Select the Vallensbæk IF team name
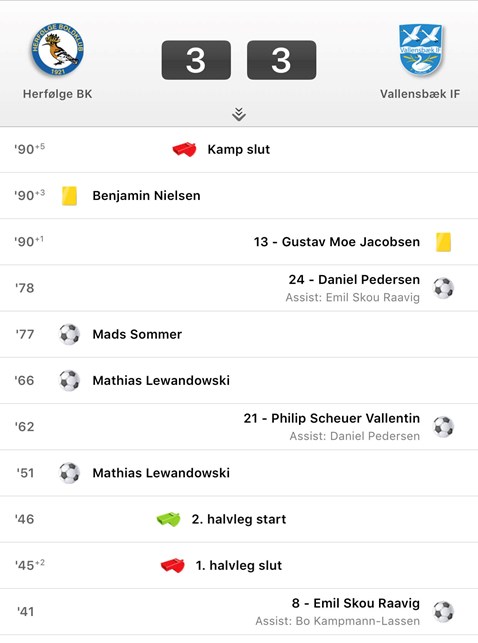This screenshot has width=478, height=643. click(x=420, y=94)
